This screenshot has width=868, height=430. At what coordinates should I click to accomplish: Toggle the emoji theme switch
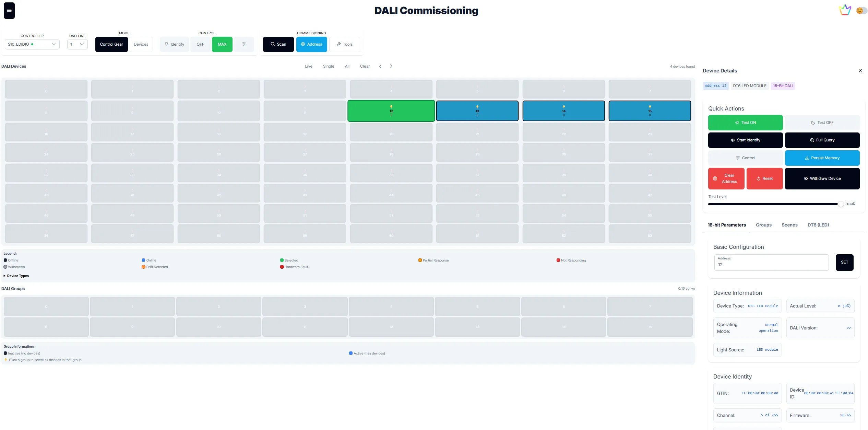[861, 11]
